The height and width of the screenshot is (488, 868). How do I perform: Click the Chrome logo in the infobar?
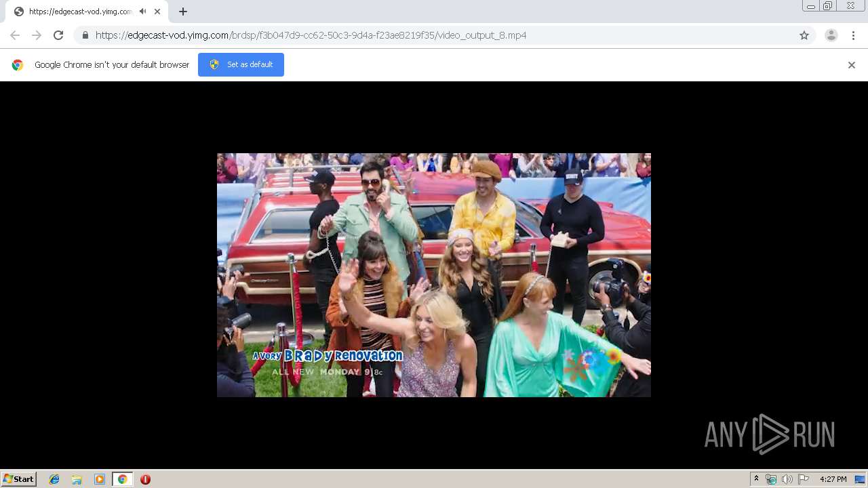18,65
